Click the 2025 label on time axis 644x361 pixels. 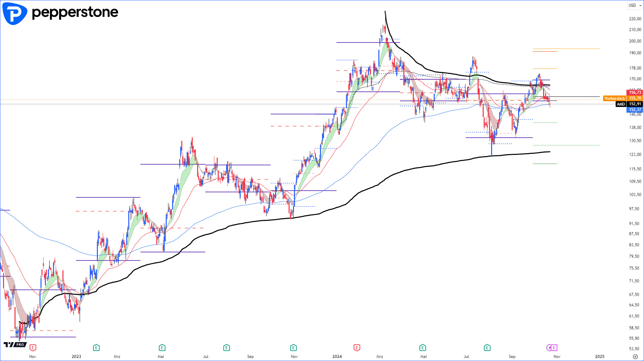(x=599, y=357)
